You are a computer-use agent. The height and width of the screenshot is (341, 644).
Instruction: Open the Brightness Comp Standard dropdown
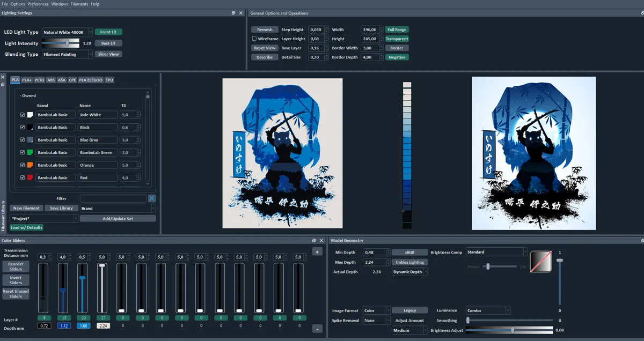coord(497,252)
